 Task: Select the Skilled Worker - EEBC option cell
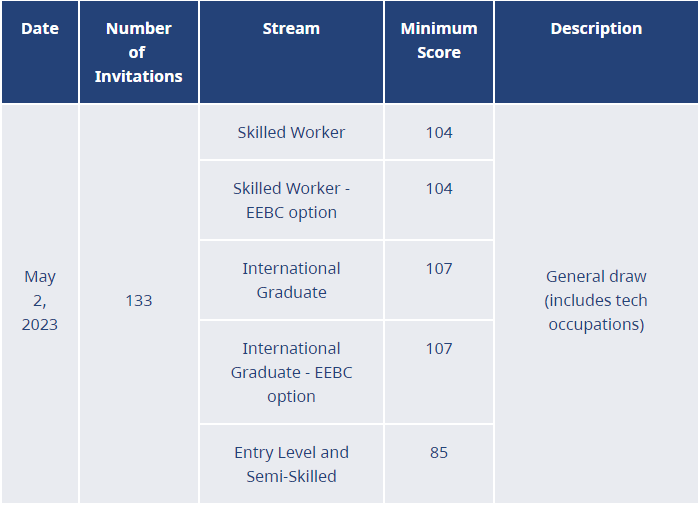pyautogui.click(x=291, y=200)
